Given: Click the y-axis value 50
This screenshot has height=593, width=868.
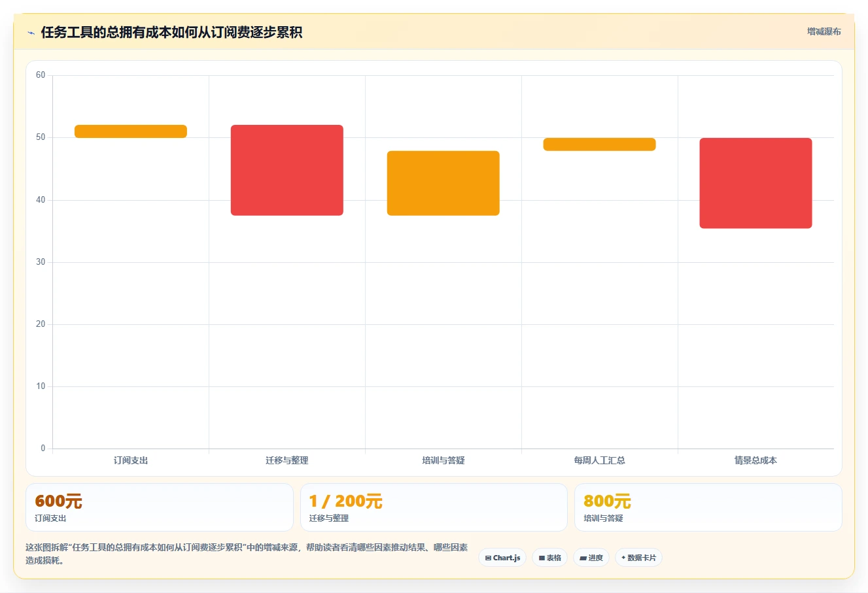Looking at the screenshot, I should [41, 137].
